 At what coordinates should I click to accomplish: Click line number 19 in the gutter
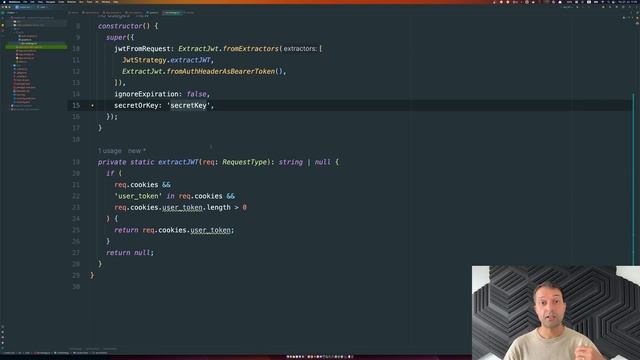76,162
